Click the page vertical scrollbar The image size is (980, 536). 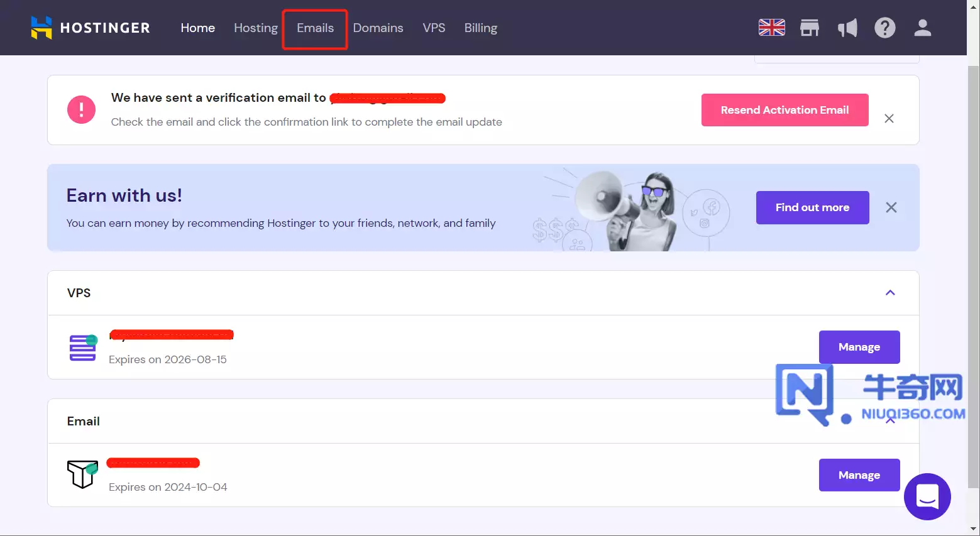click(973, 276)
